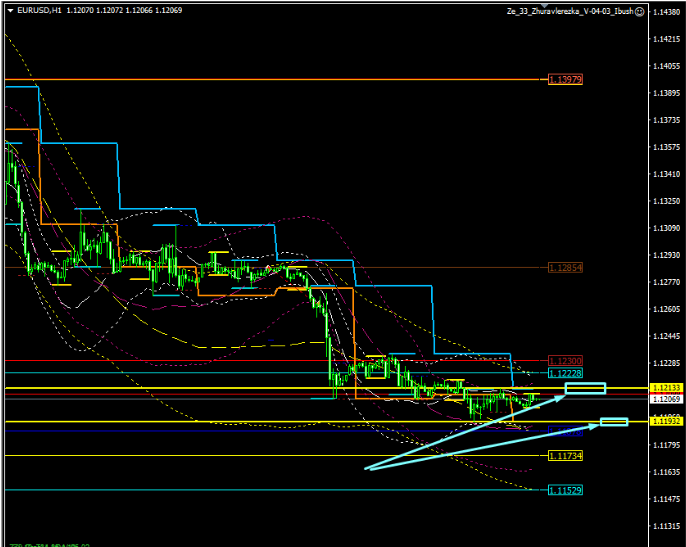Click the cyan 1.12228 price label
The height and width of the screenshot is (547, 686).
tap(565, 373)
